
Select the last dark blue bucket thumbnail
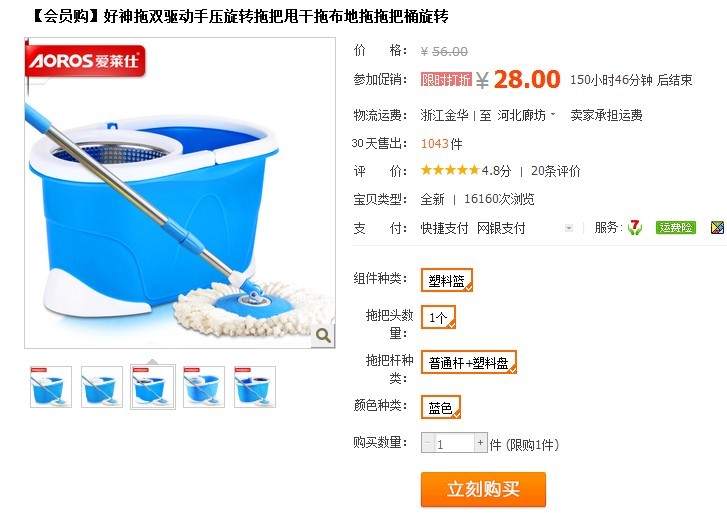[x=255, y=387]
